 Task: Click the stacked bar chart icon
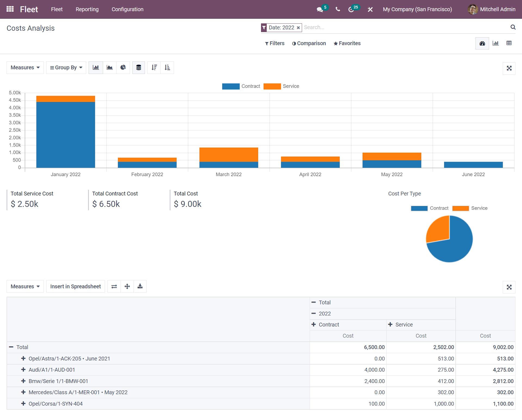click(x=139, y=67)
